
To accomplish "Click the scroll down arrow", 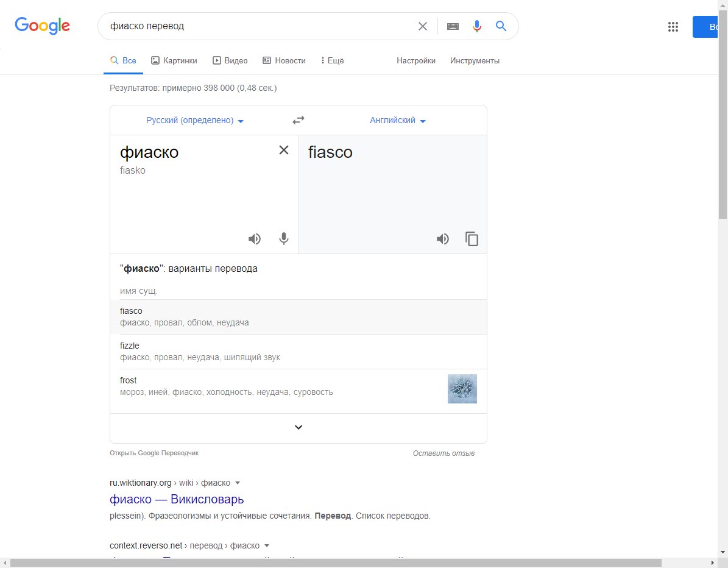I will click(723, 553).
